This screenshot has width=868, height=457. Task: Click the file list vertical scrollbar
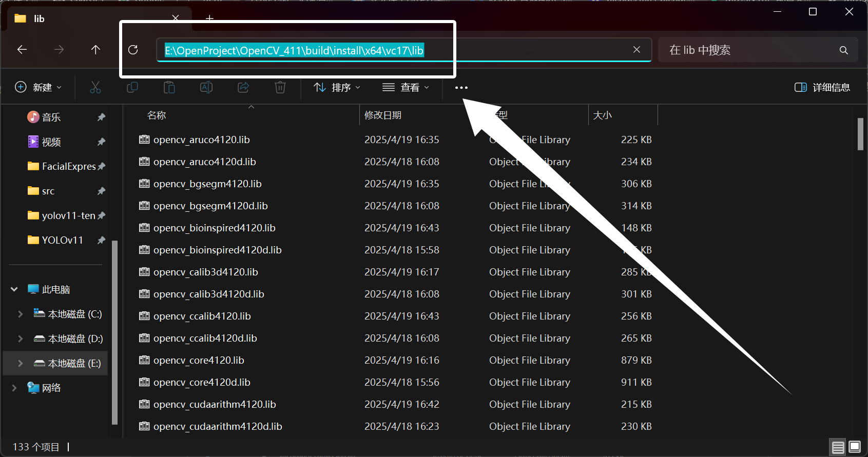(x=860, y=134)
